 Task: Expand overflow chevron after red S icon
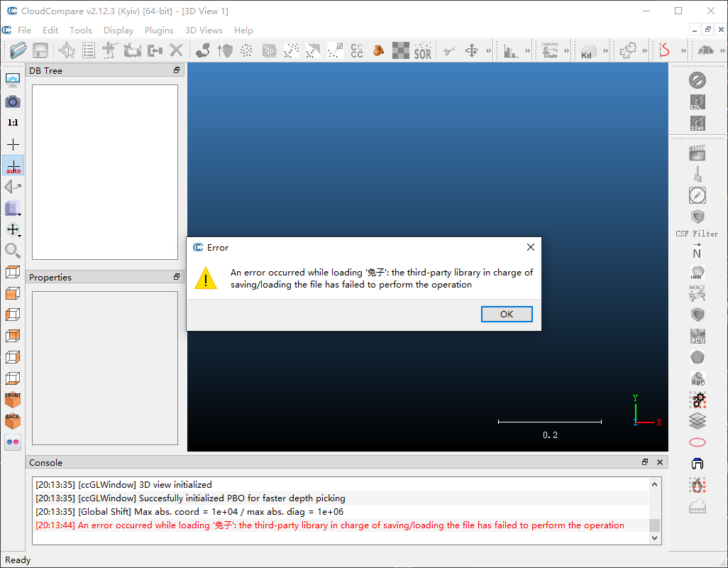pyautogui.click(x=683, y=50)
